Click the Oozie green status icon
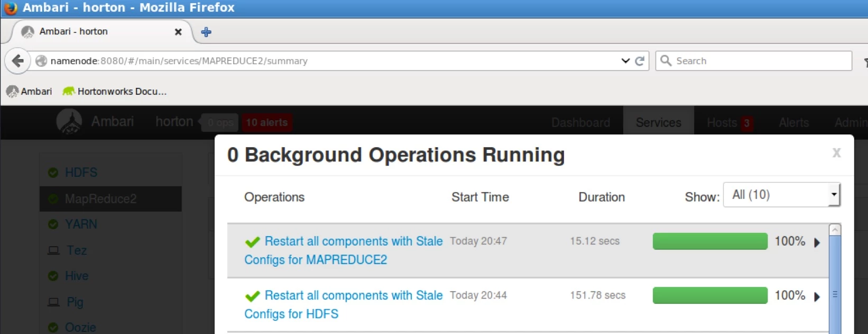The width and height of the screenshot is (868, 334). (x=53, y=328)
